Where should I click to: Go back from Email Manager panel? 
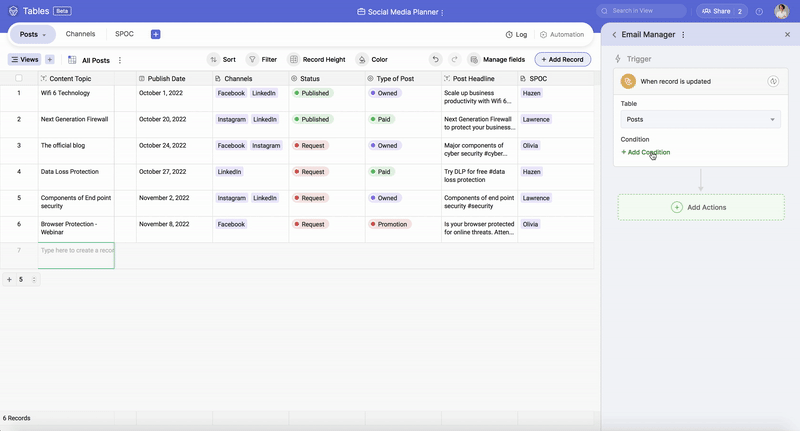(614, 34)
